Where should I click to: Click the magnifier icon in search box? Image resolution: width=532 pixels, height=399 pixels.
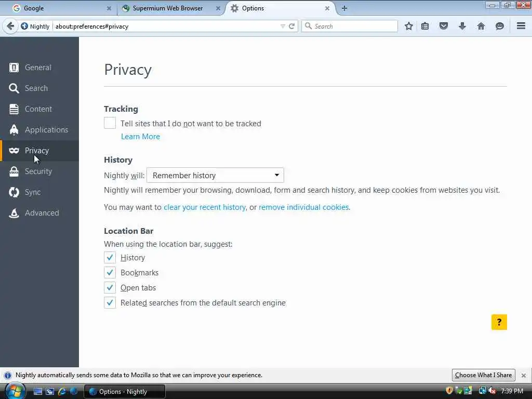[x=308, y=26]
